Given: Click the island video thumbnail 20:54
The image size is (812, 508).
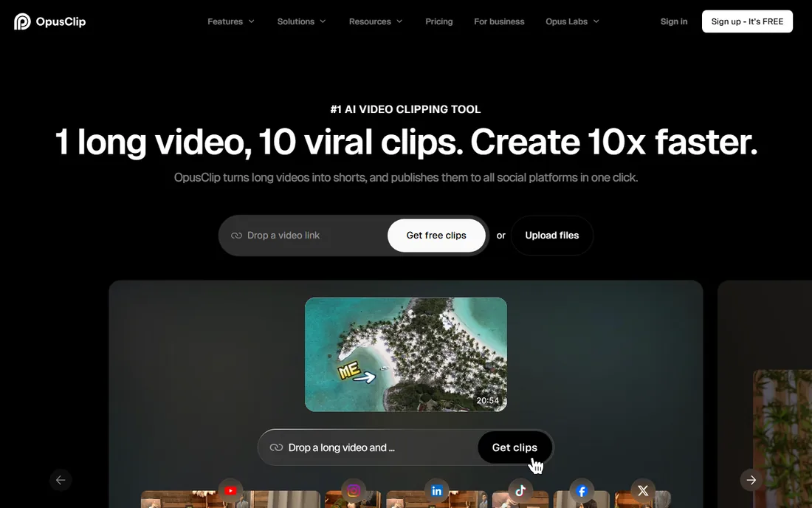Looking at the screenshot, I should pyautogui.click(x=406, y=354).
